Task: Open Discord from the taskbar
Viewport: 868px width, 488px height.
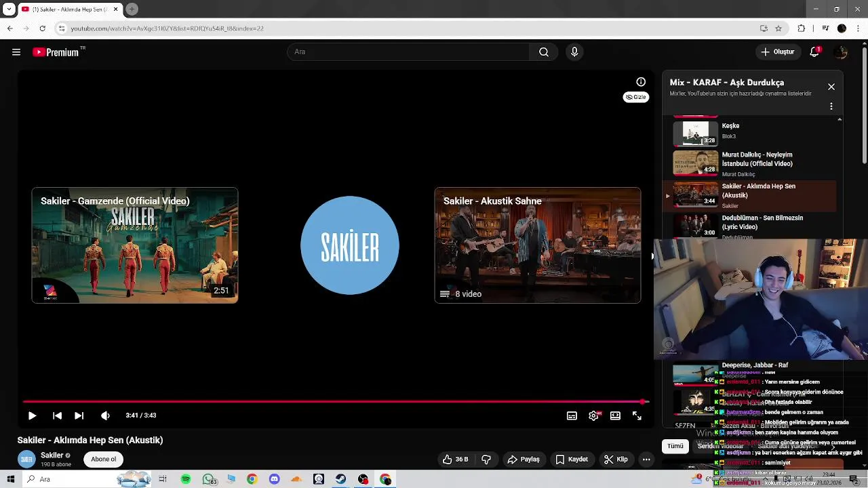Action: pos(274,479)
